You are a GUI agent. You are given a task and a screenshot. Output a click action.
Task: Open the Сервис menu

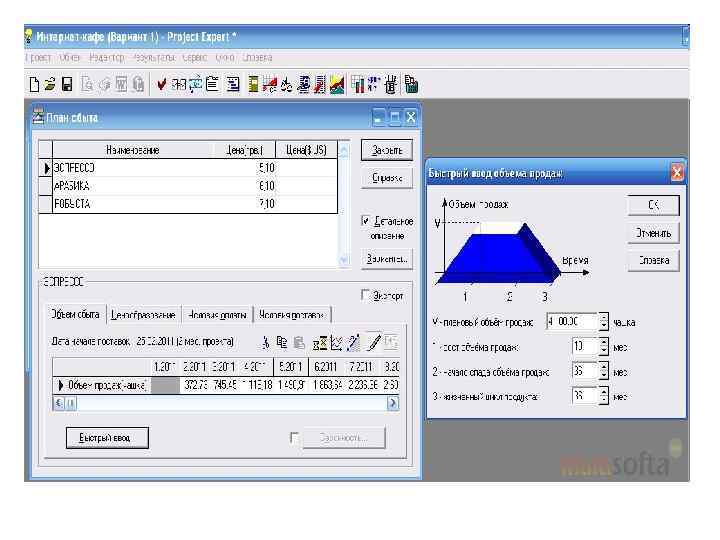(195, 58)
